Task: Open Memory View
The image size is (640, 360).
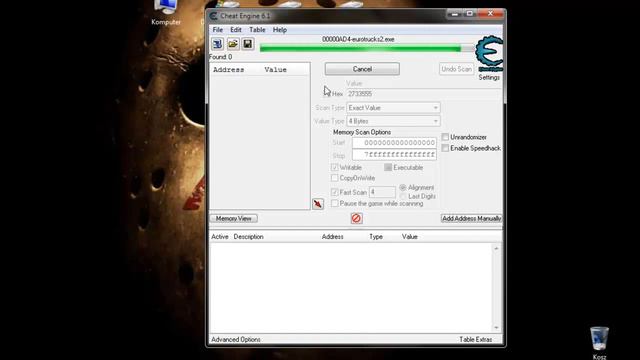Action: click(x=233, y=218)
